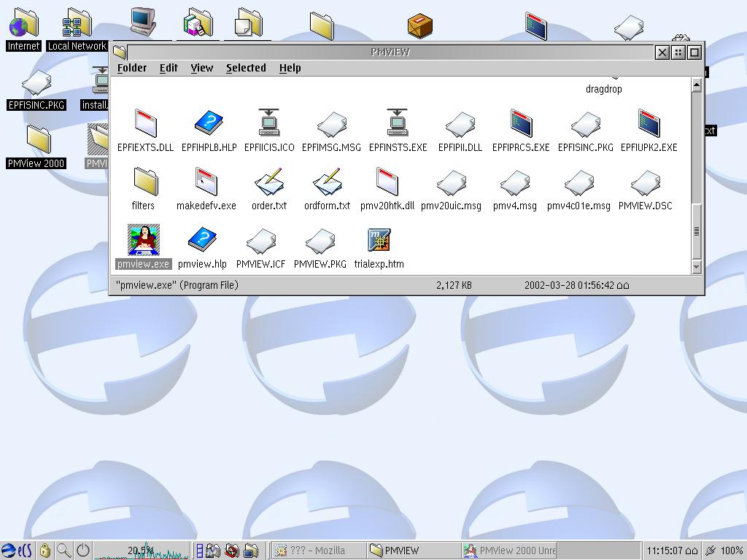
Task: Open the PMVIEW window system menu icon
Action: (x=120, y=52)
